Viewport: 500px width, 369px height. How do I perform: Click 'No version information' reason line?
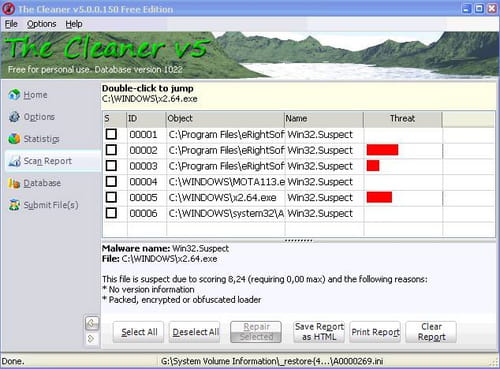click(x=148, y=289)
